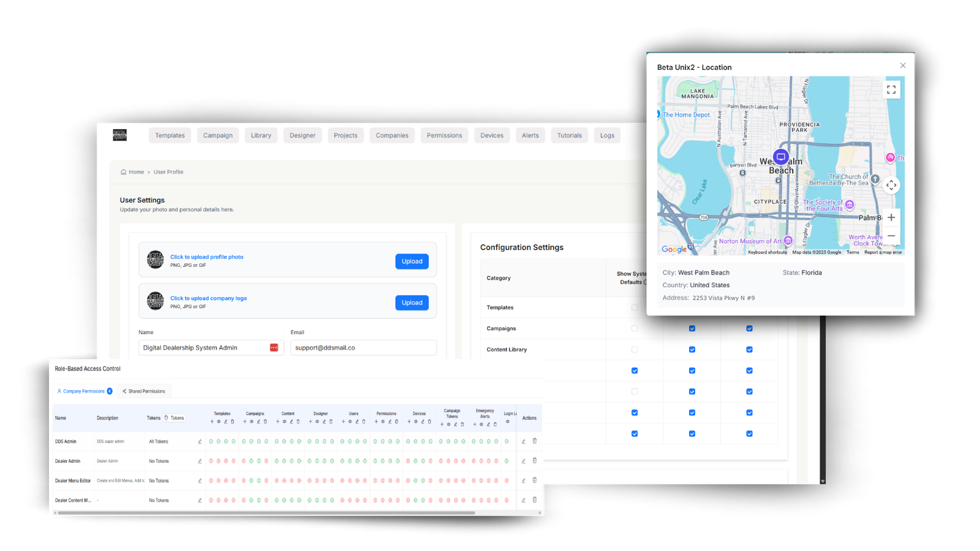The width and height of the screenshot is (980, 551).
Task: Check Show System Defaults for Content Library
Action: [x=635, y=350]
